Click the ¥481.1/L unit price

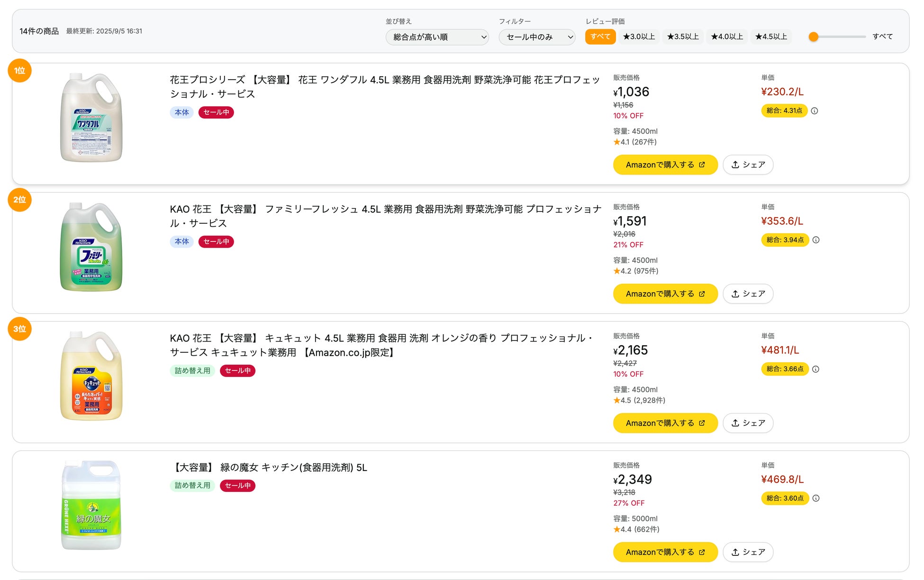(780, 350)
